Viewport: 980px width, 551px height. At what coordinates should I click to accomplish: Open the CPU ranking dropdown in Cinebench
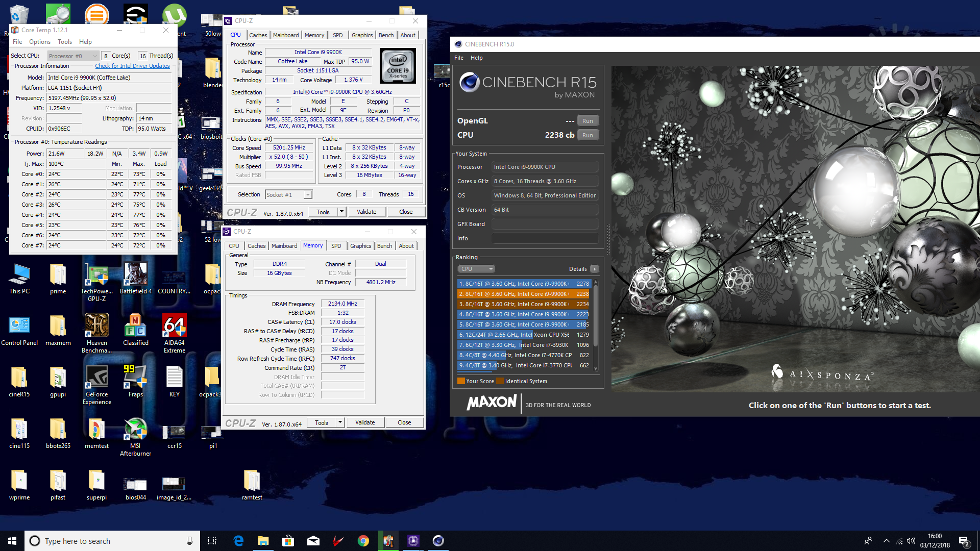[476, 269]
